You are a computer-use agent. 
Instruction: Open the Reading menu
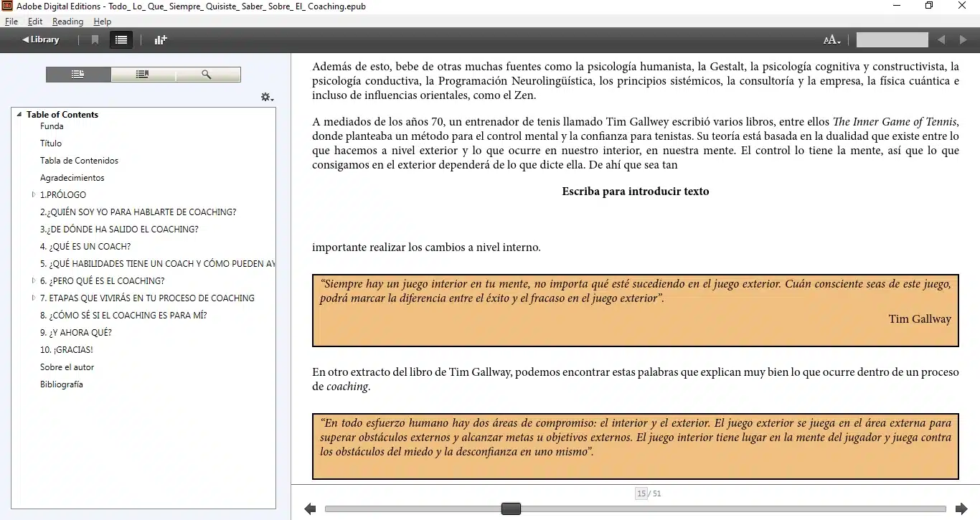pos(68,22)
